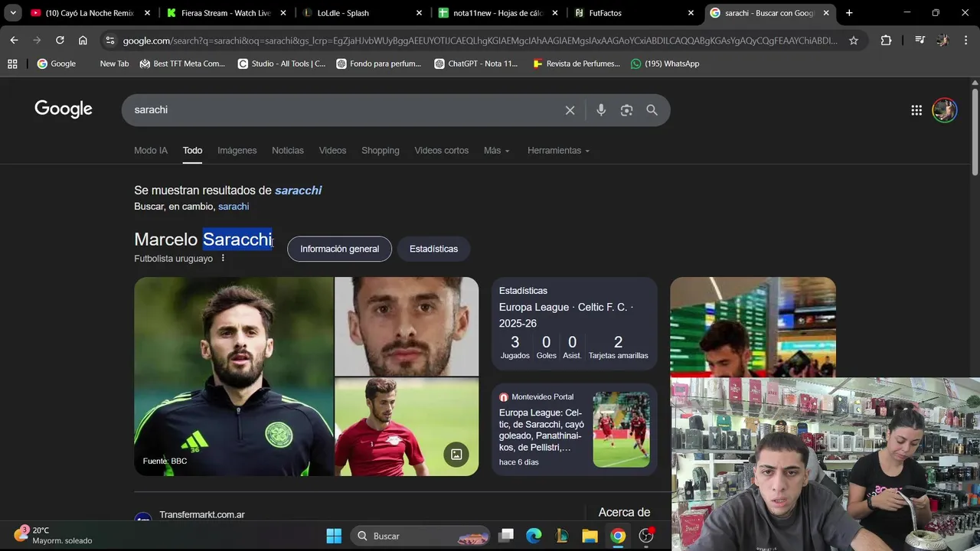
Task: Open the Transfermarkt.com.ar result
Action: (202, 515)
